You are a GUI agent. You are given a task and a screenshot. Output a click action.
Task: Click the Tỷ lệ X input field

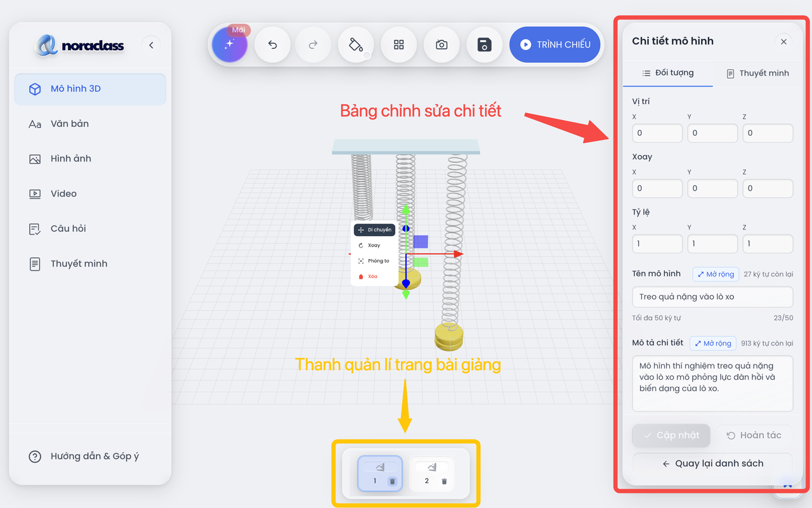657,244
